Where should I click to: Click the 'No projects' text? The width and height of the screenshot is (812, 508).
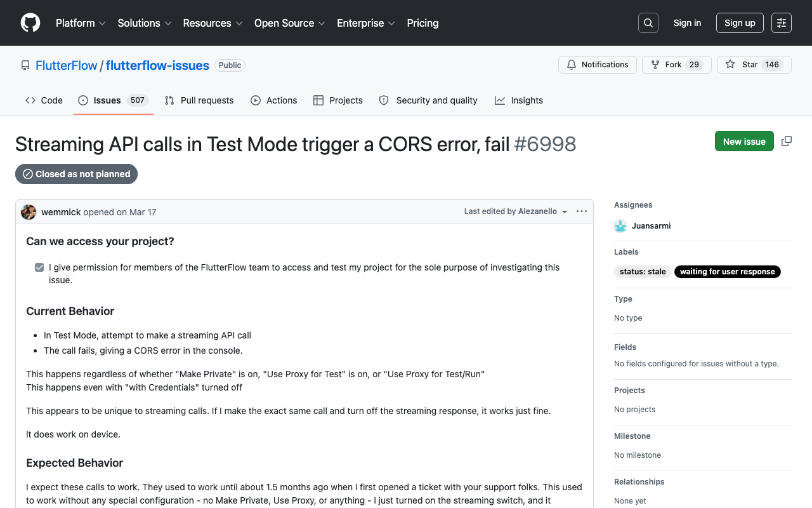click(635, 410)
